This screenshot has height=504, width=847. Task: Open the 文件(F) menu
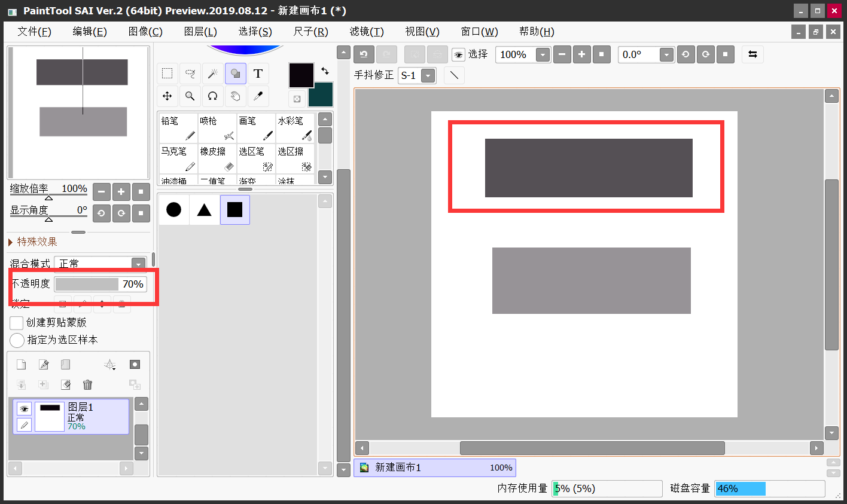34,32
